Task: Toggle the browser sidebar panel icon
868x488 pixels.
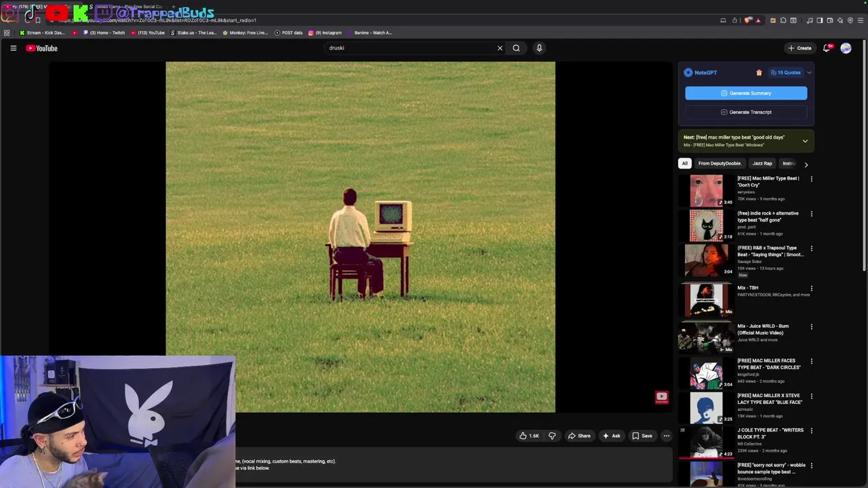Action: [820, 20]
